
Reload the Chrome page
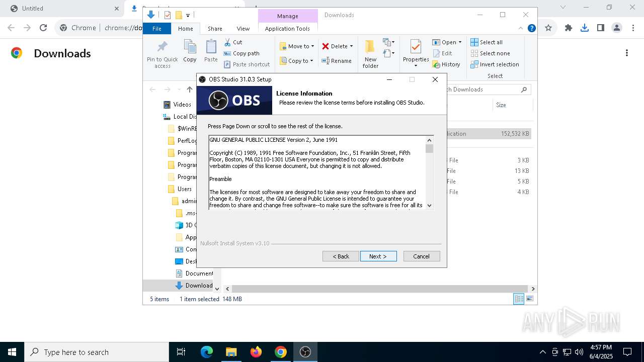pos(43,28)
